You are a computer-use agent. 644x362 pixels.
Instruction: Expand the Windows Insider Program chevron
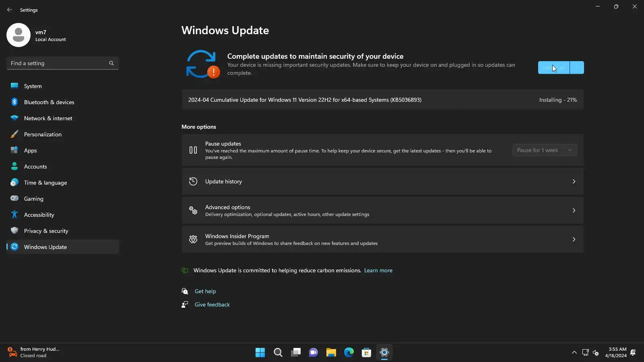click(574, 239)
